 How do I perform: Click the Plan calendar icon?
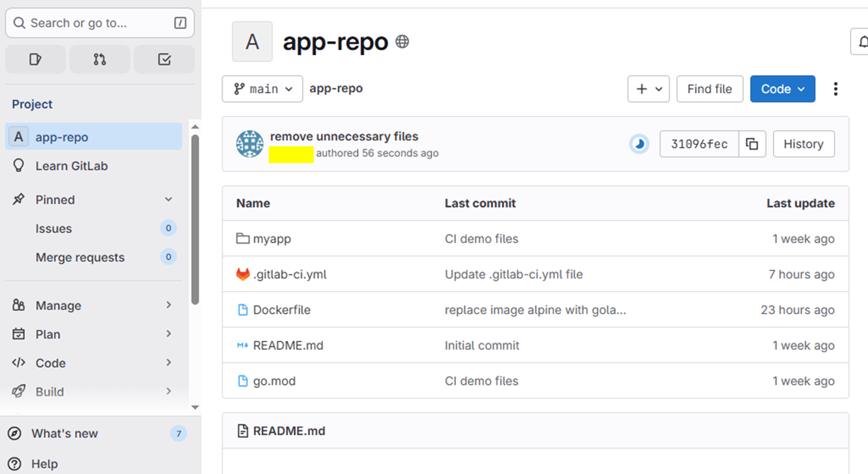[x=18, y=334]
